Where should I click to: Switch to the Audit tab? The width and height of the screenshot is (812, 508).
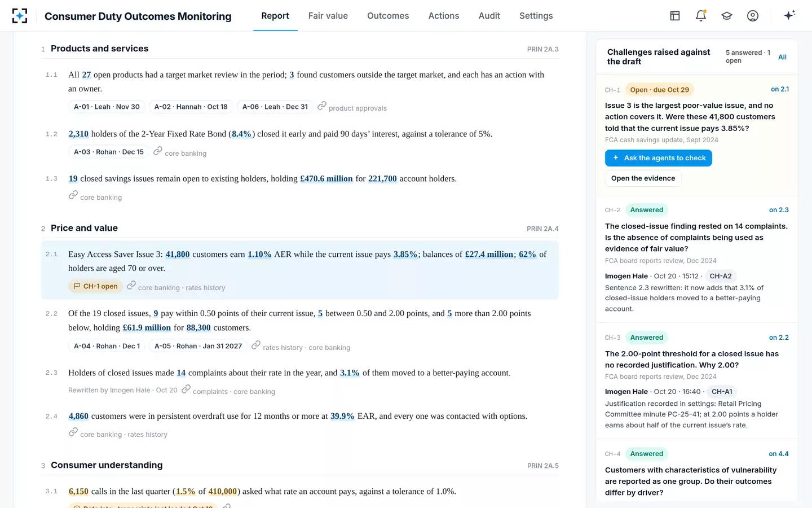pyautogui.click(x=489, y=16)
